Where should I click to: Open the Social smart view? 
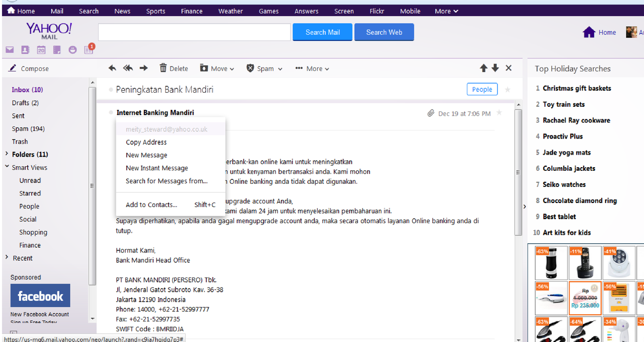(x=28, y=219)
